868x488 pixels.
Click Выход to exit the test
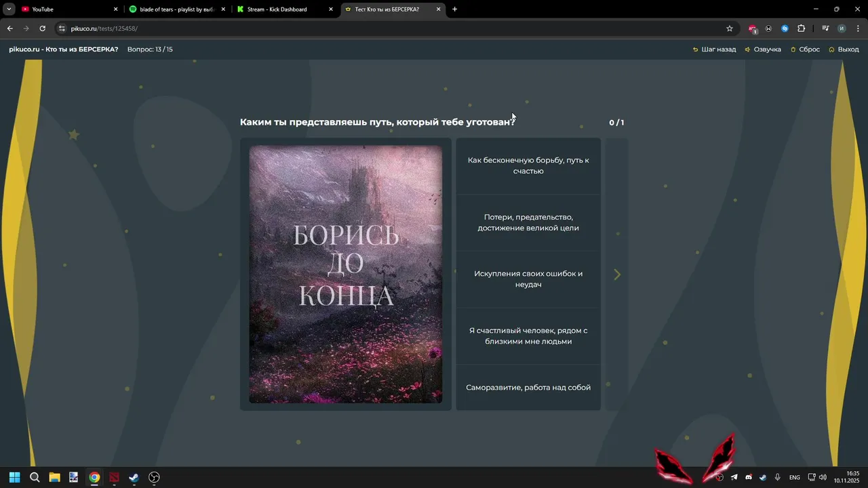(844, 49)
